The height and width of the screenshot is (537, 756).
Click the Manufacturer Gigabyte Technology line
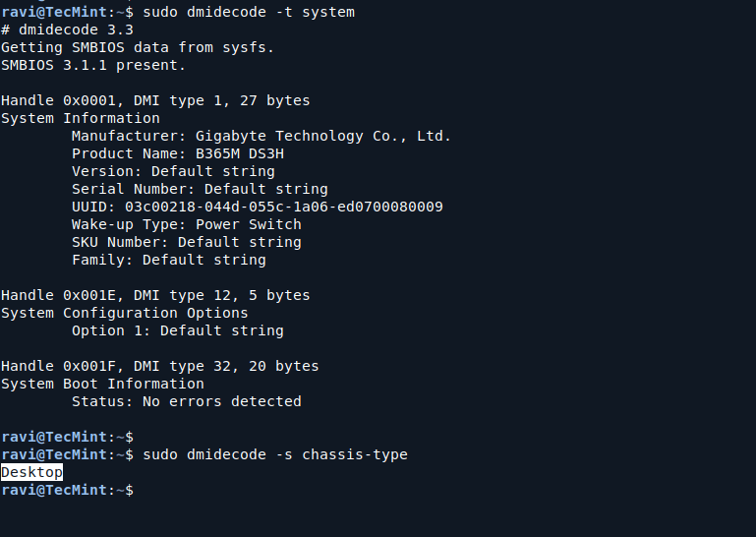pos(262,136)
